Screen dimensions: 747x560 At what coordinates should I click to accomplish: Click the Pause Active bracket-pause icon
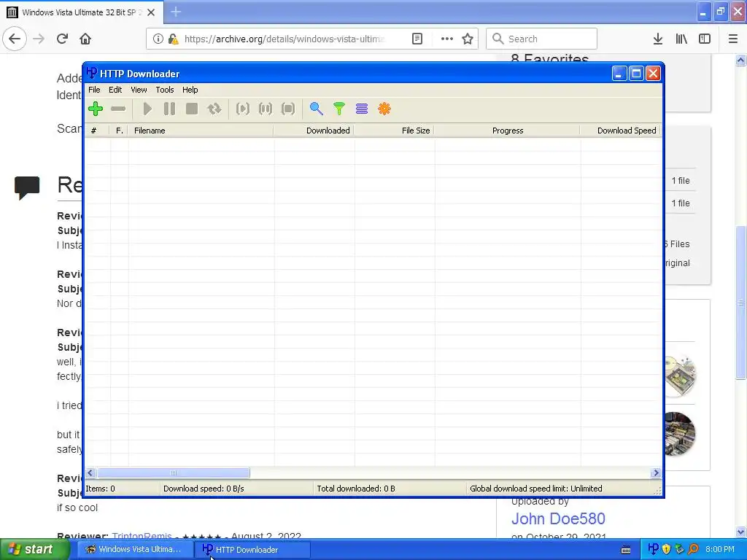tap(266, 109)
